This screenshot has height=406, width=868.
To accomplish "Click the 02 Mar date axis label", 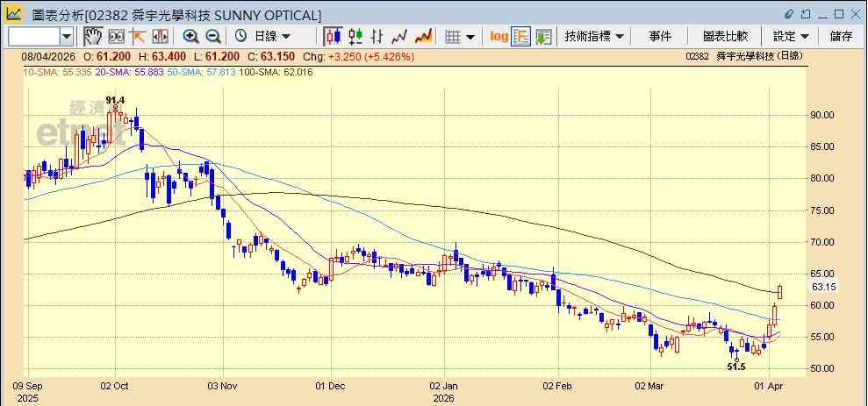I will pos(649,385).
